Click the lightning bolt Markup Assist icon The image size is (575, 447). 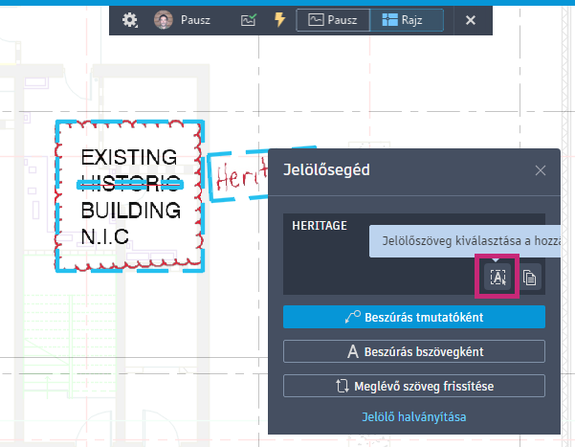tap(280, 19)
